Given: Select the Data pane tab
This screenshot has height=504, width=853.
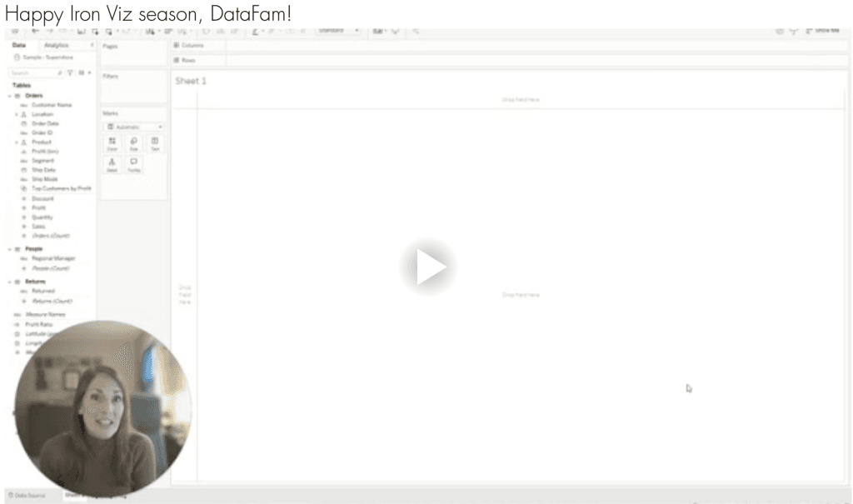Looking at the screenshot, I should (19, 45).
